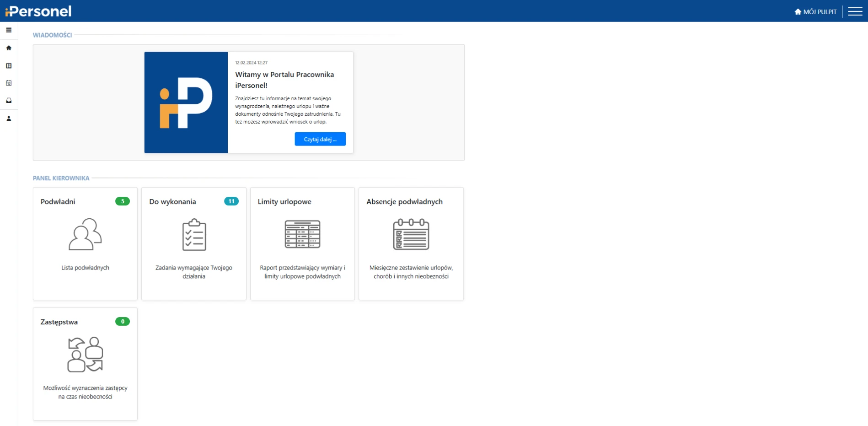Click the Do wykonania clipboard checklist icon
The width and height of the screenshot is (868, 426).
[x=194, y=235]
